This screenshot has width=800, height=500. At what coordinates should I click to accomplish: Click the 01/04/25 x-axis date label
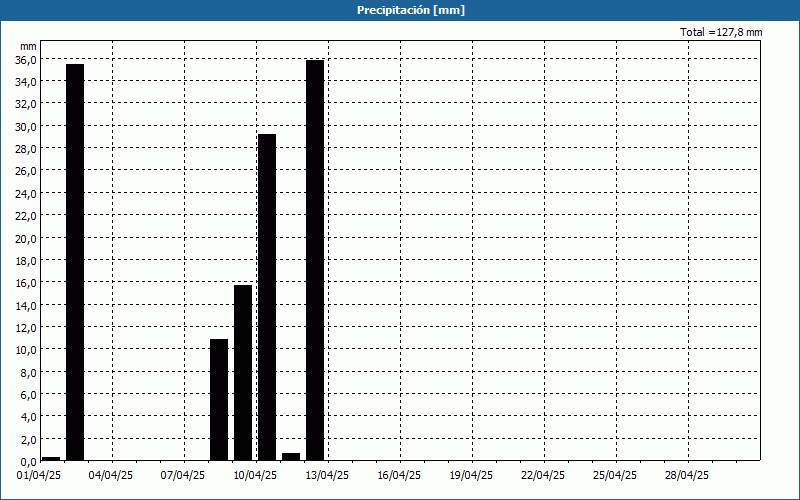click(x=39, y=476)
